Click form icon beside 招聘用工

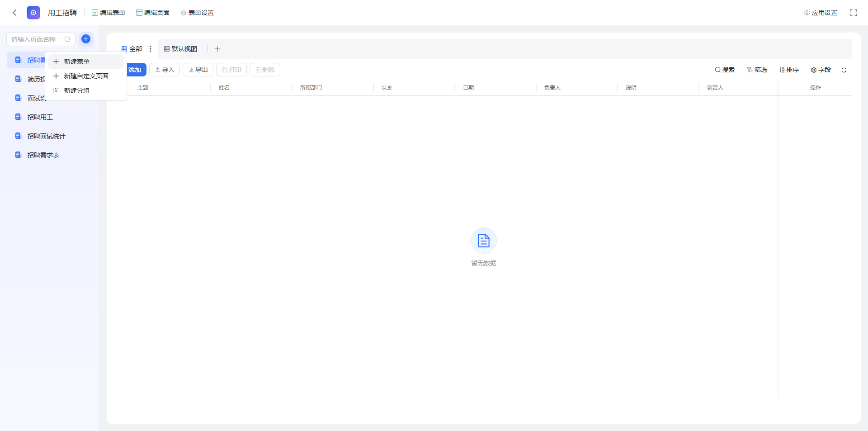tap(18, 117)
